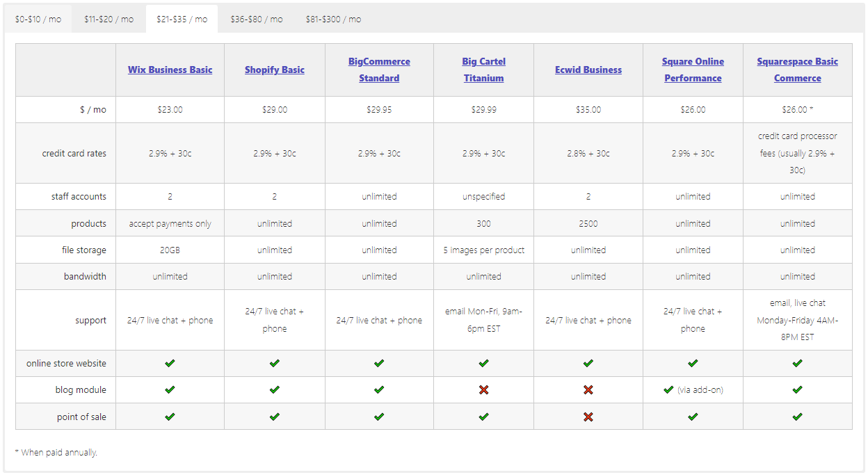The height and width of the screenshot is (475, 868).
Task: Click Squarespace blog module checkmark
Action: 798,389
